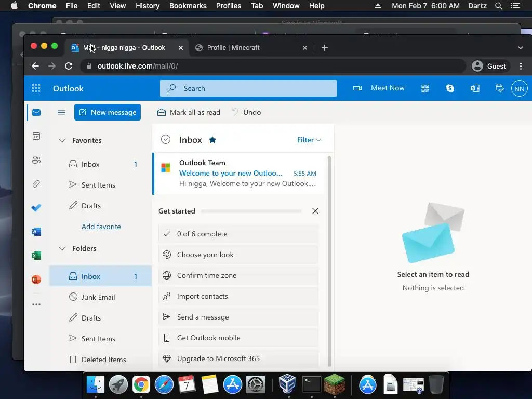
Task: Open Sent Items under Folders
Action: (100, 339)
